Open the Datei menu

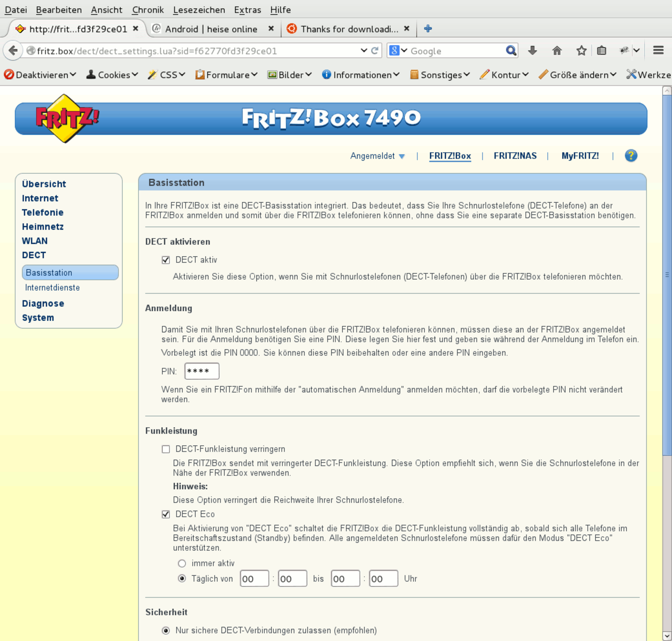coord(16,9)
